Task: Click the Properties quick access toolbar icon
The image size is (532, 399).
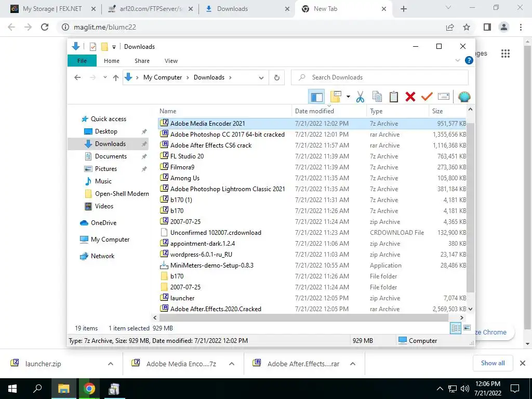Action: [x=92, y=46]
